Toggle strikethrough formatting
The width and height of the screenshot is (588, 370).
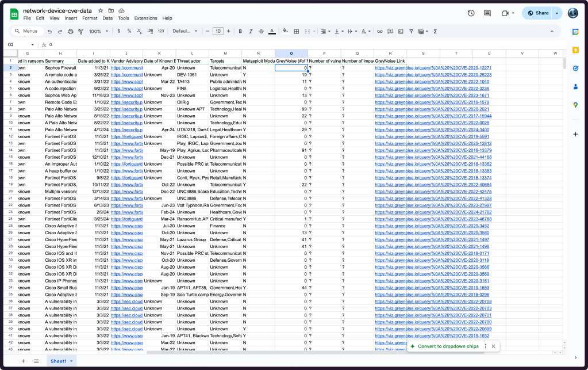point(262,31)
